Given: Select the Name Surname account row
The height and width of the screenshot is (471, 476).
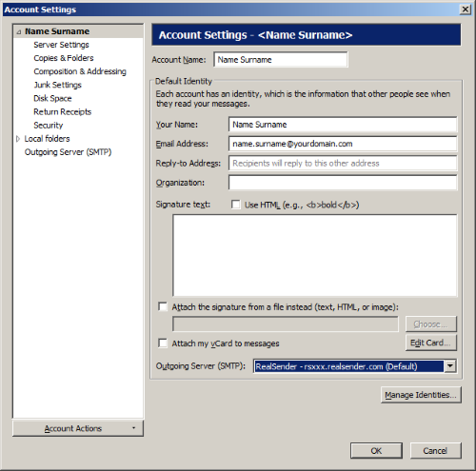Looking at the screenshot, I should coord(78,31).
